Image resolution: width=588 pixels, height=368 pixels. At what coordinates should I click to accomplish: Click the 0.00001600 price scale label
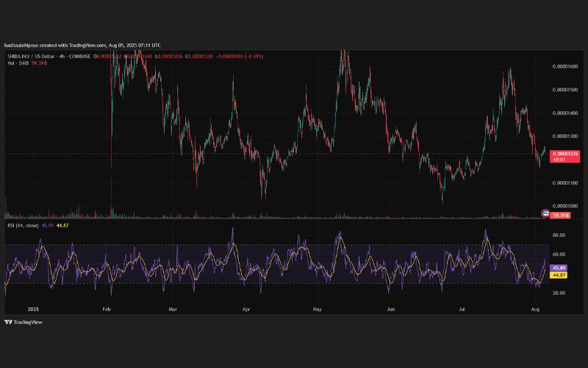(x=565, y=66)
